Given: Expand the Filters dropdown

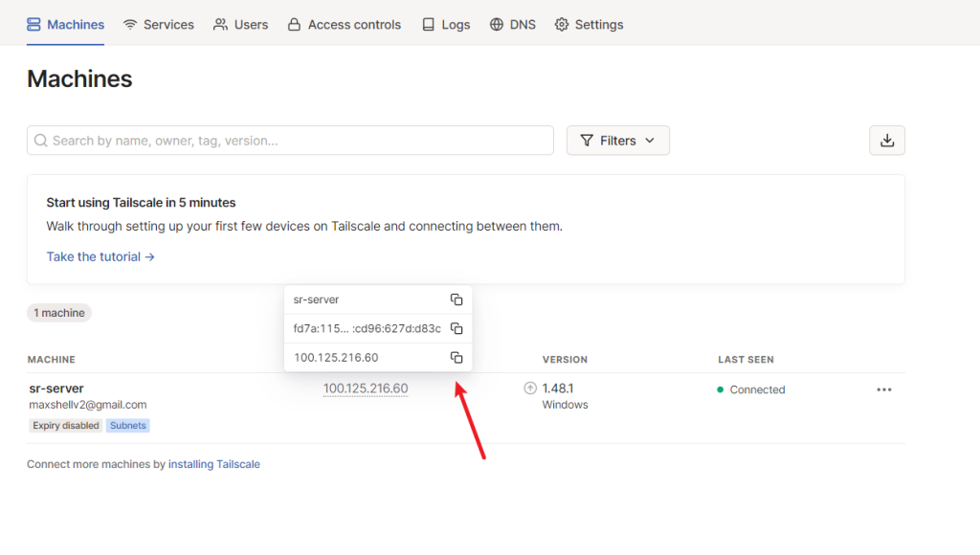Looking at the screenshot, I should pos(617,141).
